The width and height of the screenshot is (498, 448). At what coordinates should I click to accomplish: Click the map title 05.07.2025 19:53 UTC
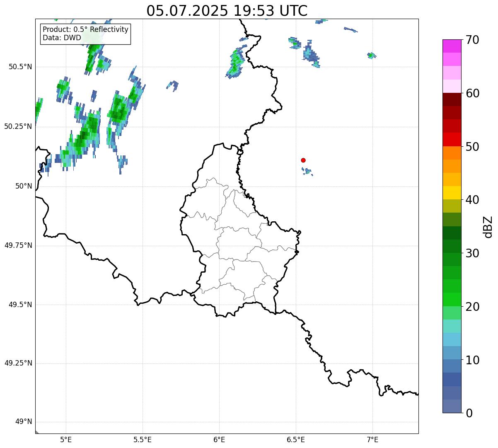(227, 11)
